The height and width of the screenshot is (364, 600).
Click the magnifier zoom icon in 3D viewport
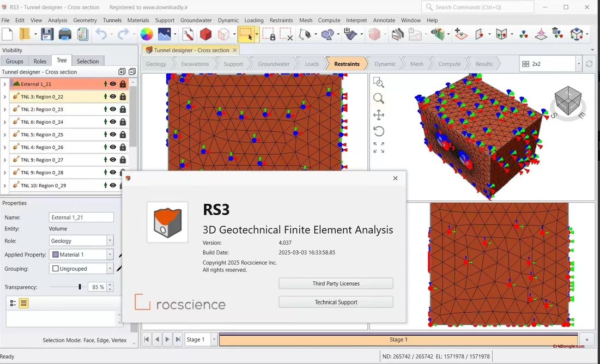click(x=378, y=99)
